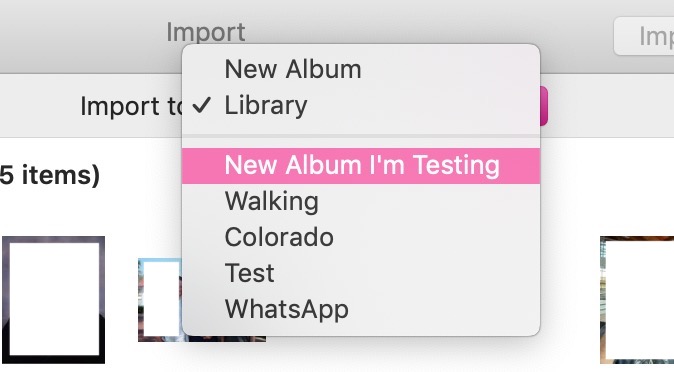This screenshot has height=372, width=674.
Task: Choose the WhatsApp album
Action: tap(361, 309)
